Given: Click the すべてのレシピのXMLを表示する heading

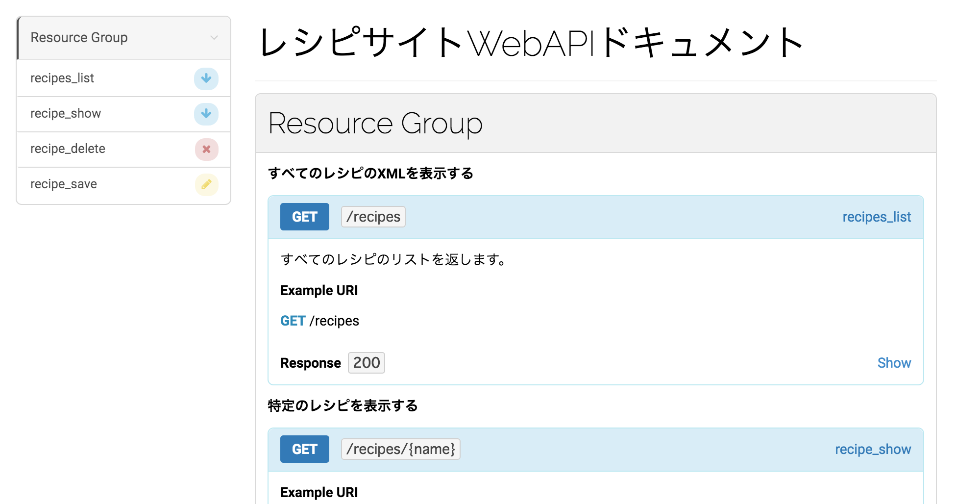Looking at the screenshot, I should click(370, 173).
